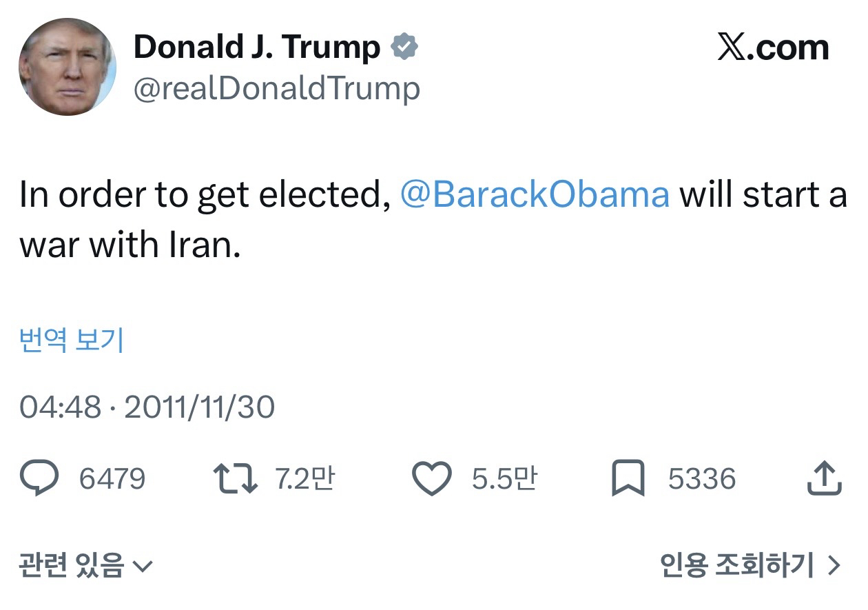Click the 5.5만 like count
868x610 pixels.
[504, 479]
